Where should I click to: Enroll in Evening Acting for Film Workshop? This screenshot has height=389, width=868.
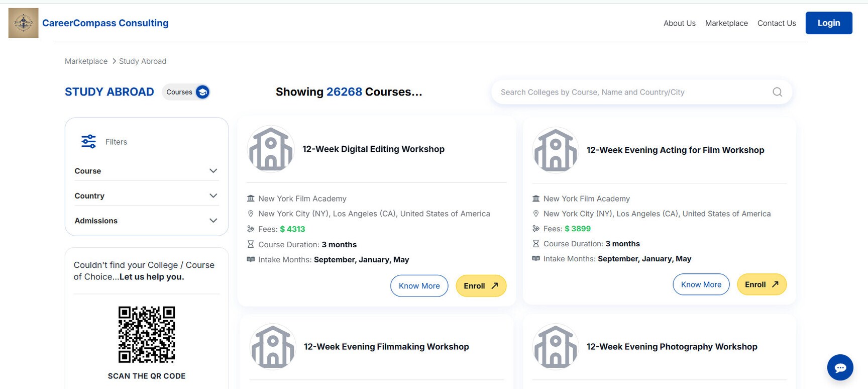click(x=762, y=284)
